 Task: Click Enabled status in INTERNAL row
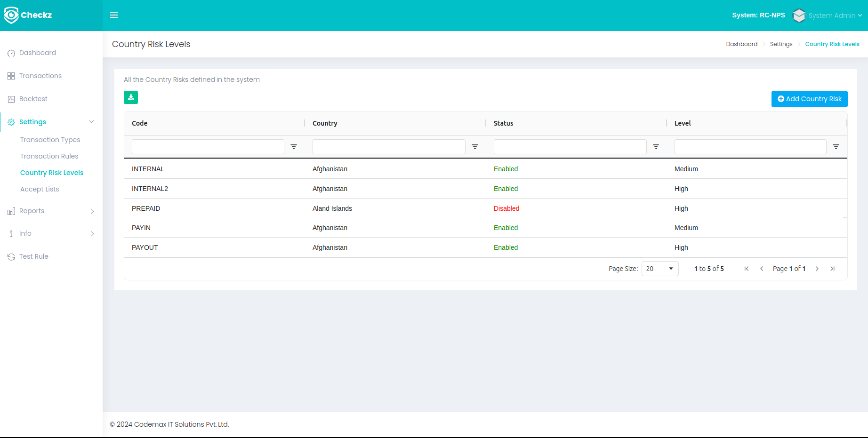click(x=506, y=169)
